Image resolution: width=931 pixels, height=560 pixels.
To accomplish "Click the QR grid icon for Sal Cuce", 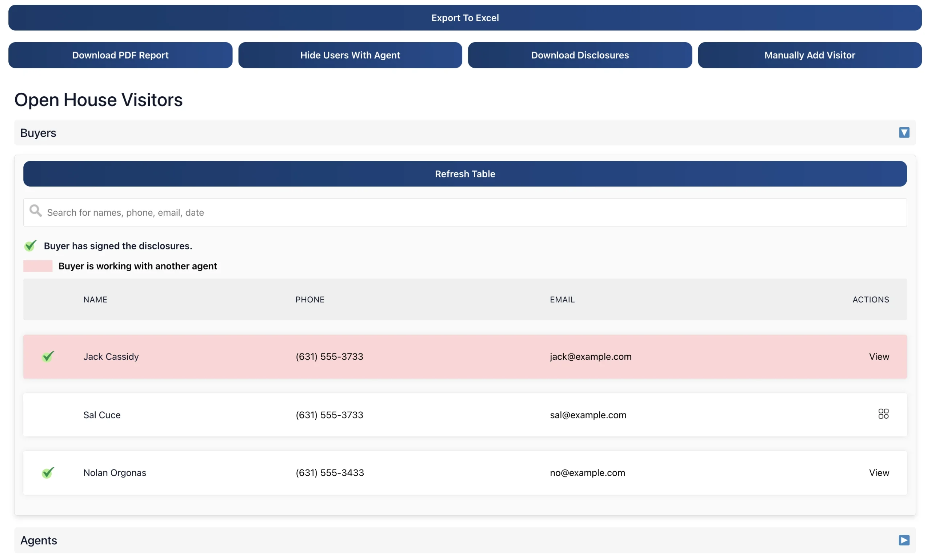I will (x=883, y=414).
